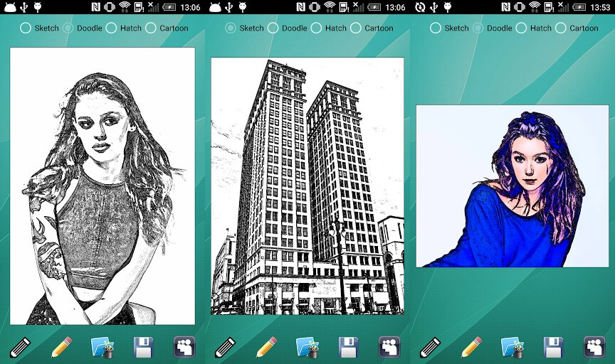Click share people icon below tattooed woman sketch
The width and height of the screenshot is (615, 364).
[x=184, y=347]
